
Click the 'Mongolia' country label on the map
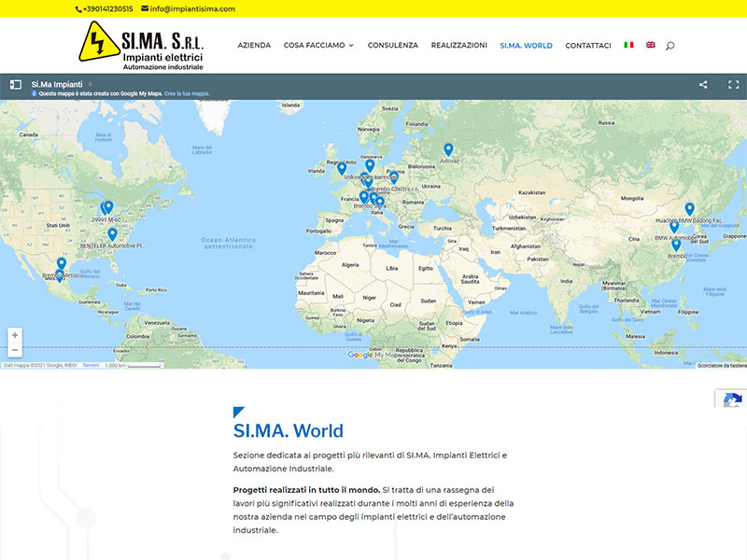(x=632, y=199)
